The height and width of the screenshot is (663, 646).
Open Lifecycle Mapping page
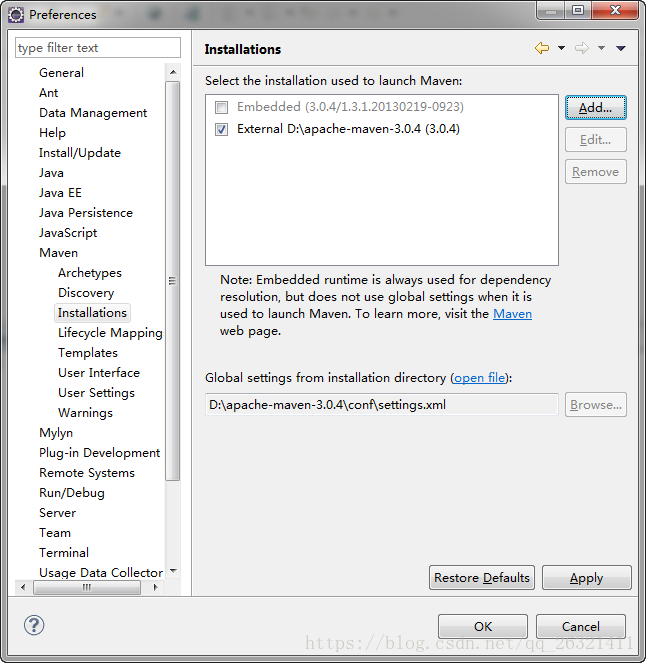click(x=110, y=333)
